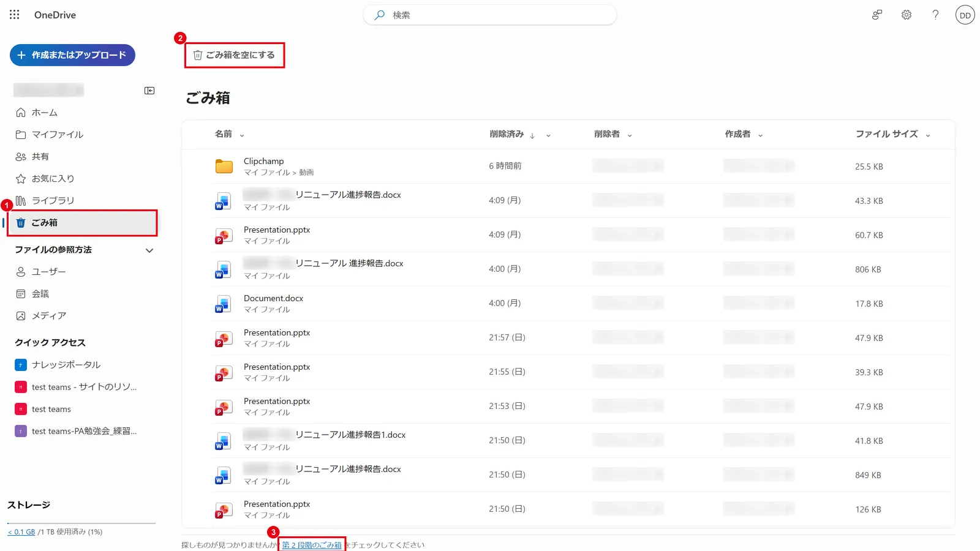Open the 0.1 GB storage link

coord(21,532)
